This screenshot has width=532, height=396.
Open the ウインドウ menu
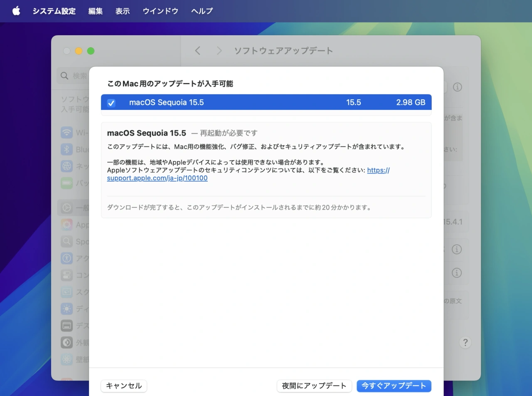(160, 11)
